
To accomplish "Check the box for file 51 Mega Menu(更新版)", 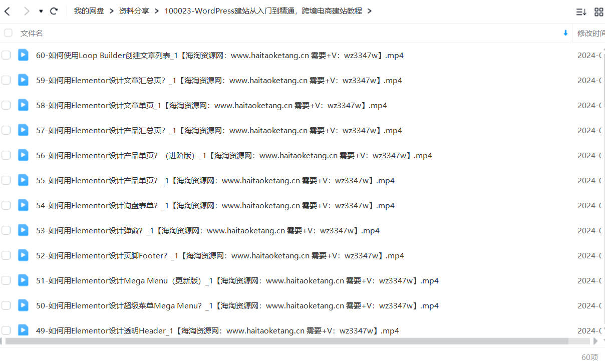I will 6,280.
